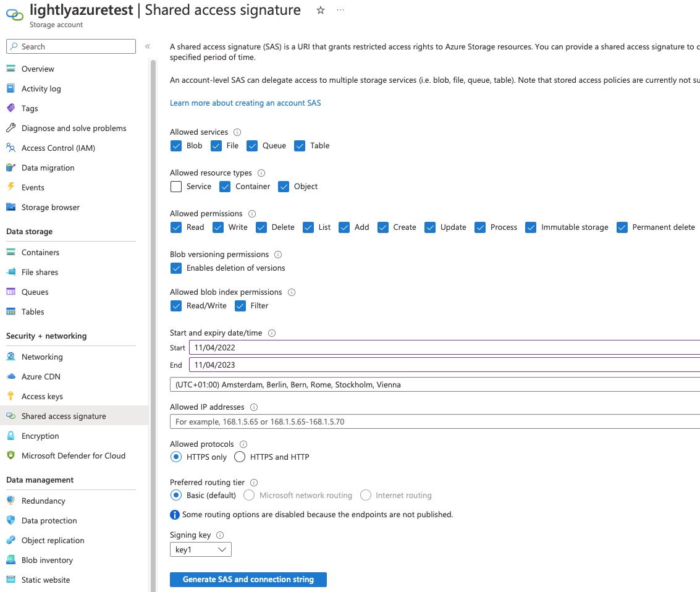Screen dimensions: 700x592
Task: Uncheck the Object resource type checkbox
Action: click(284, 187)
